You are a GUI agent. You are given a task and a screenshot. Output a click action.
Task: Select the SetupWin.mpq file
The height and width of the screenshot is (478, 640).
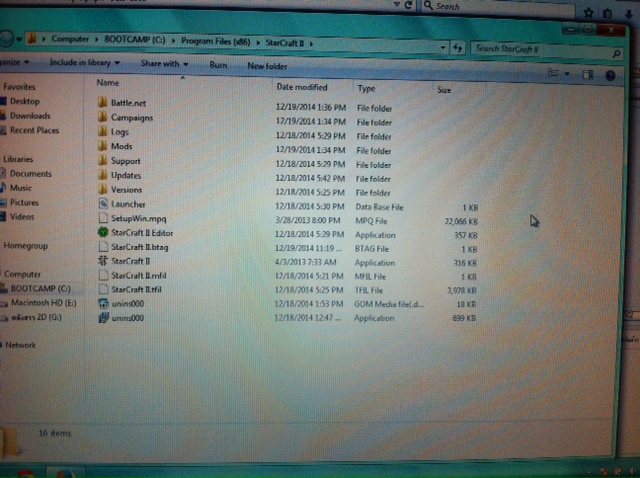click(x=135, y=218)
